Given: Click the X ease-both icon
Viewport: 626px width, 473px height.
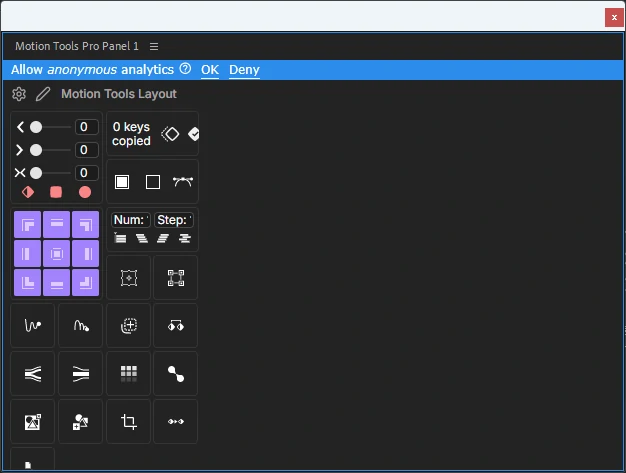Looking at the screenshot, I should pyautogui.click(x=20, y=173).
